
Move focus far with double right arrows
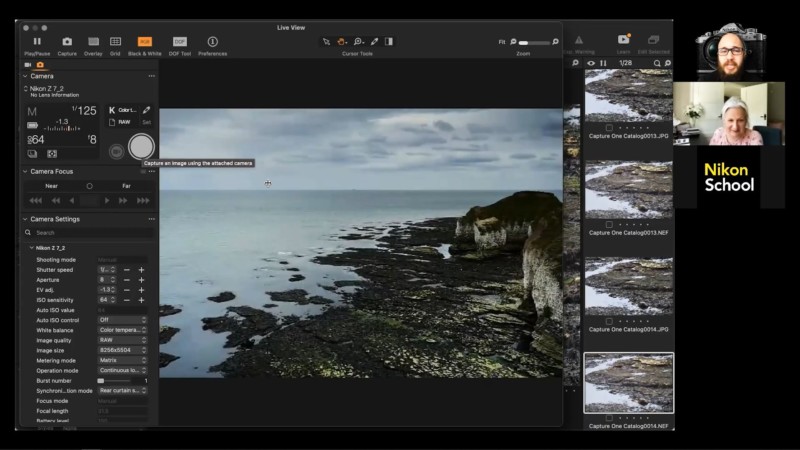tap(123, 201)
